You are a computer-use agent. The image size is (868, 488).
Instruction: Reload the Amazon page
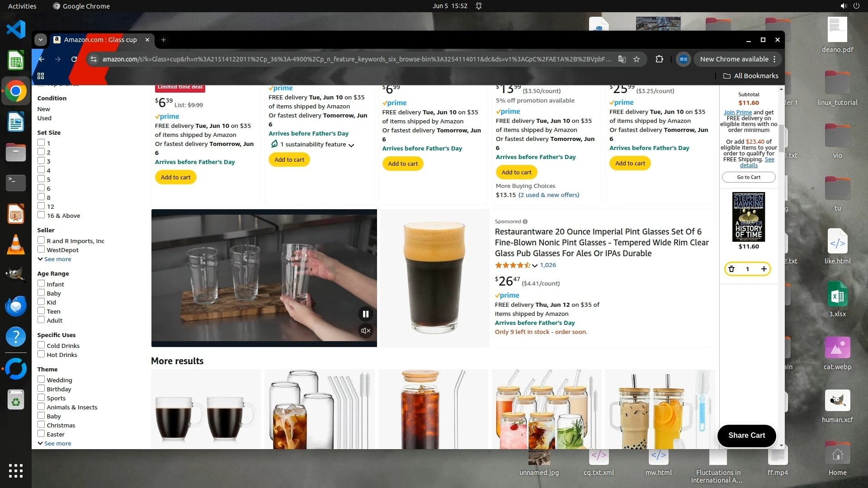[x=74, y=59]
